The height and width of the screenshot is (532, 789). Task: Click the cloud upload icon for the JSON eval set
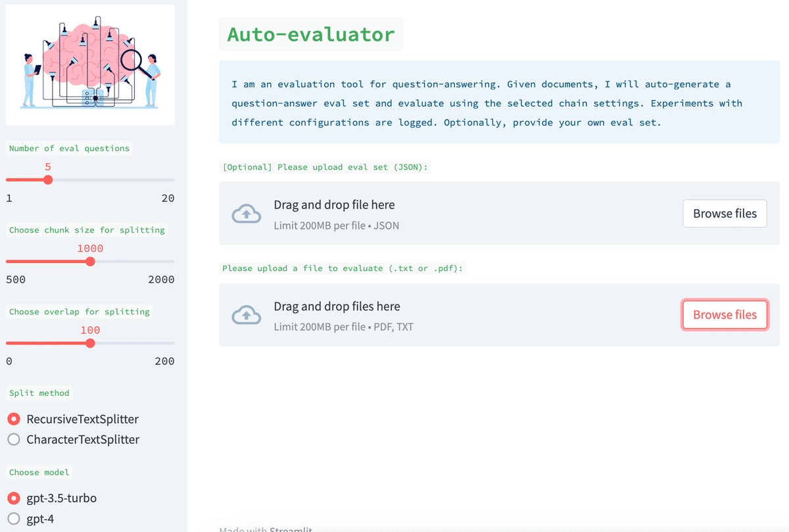pyautogui.click(x=246, y=213)
